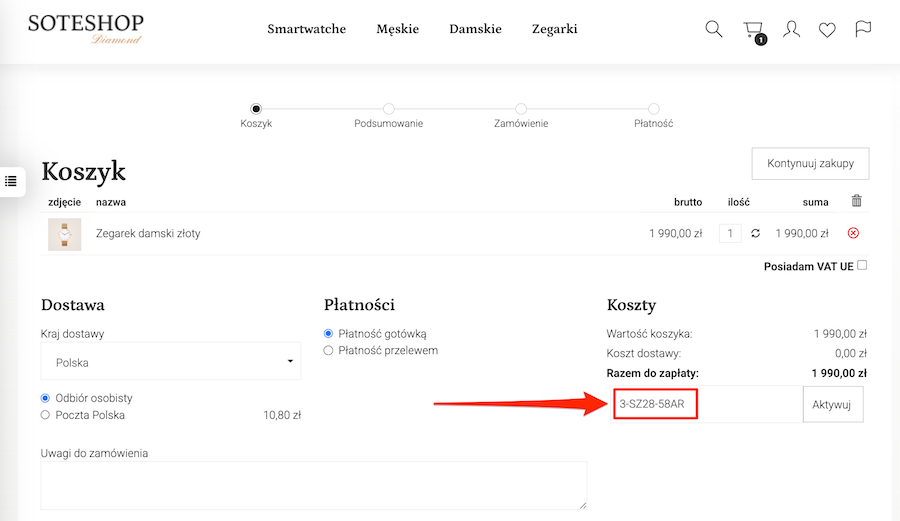Remove Zegarek damski złoty with red X

click(x=853, y=233)
